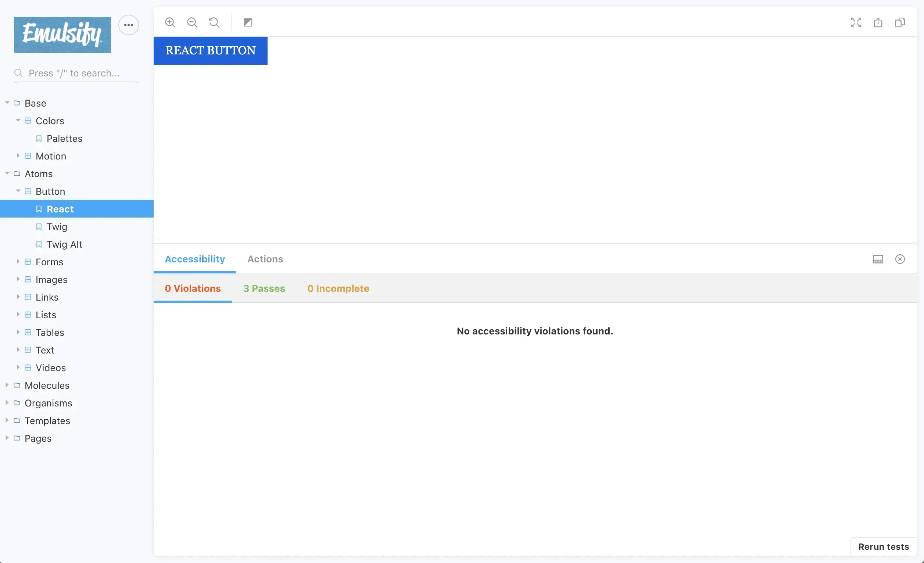The width and height of the screenshot is (924, 563).
Task: Click the Emulsify logo
Action: (x=62, y=35)
